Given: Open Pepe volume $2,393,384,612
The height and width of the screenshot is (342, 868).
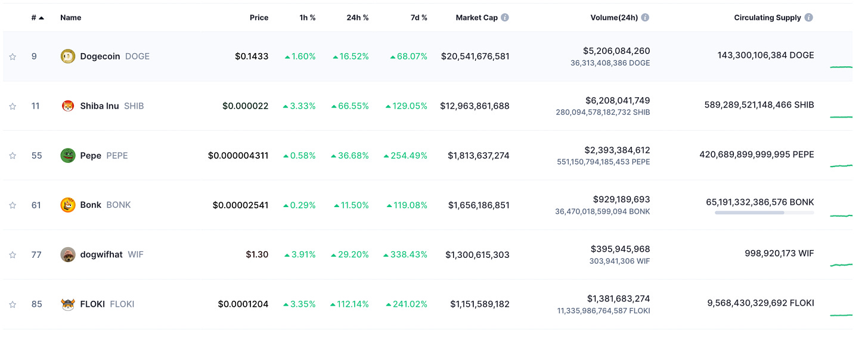Looking at the screenshot, I should tap(617, 150).
